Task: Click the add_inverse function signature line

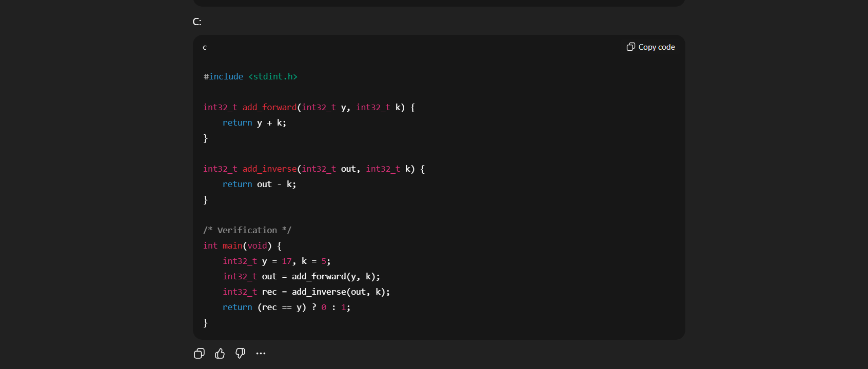Action: pos(314,169)
